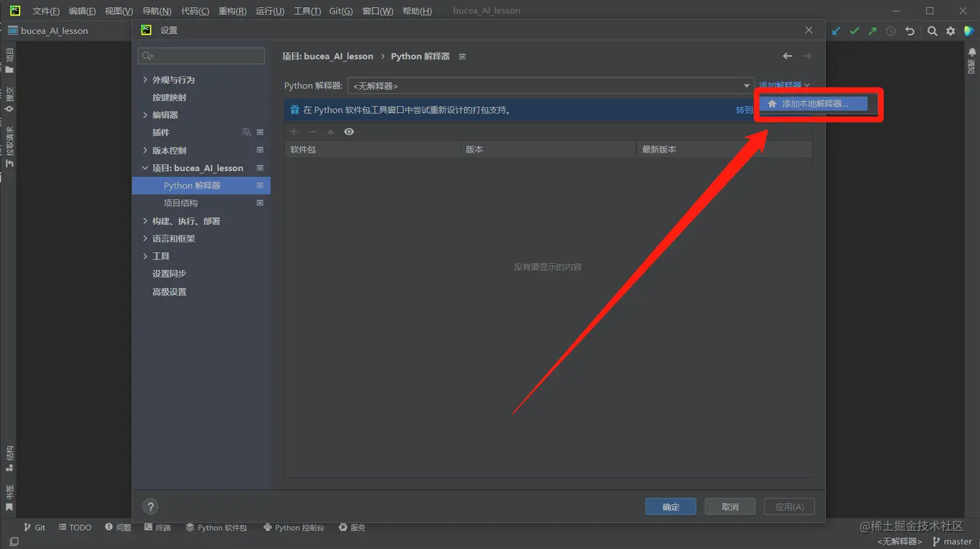980x549 pixels.
Task: Open the TODO tool window button
Action: [x=75, y=528]
